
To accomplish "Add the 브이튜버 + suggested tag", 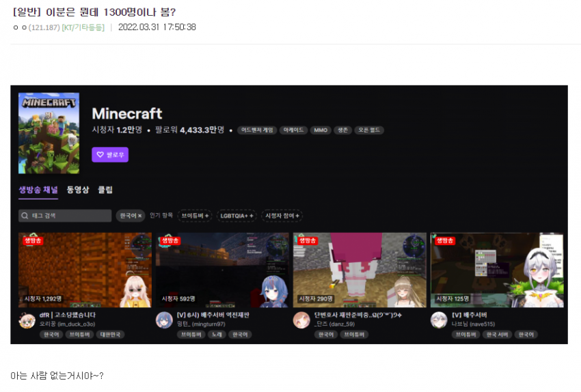I will [195, 216].
